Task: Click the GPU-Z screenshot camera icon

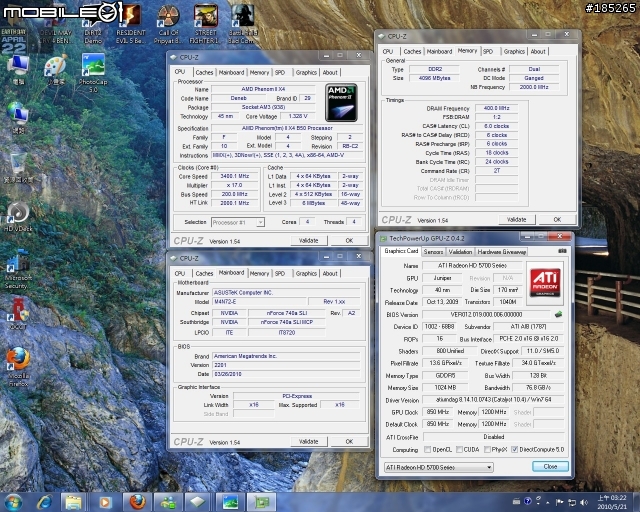Action: pos(562,251)
